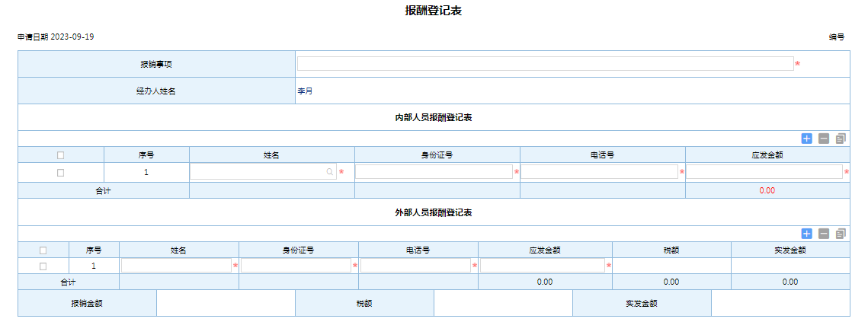Click the 经办人姓名 label cell
This screenshot has height=322, width=868.
point(156,91)
